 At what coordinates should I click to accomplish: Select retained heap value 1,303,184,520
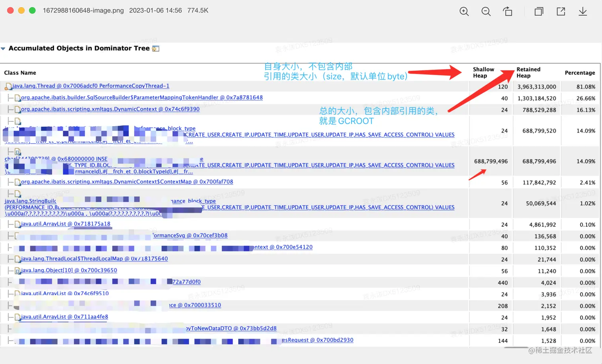click(537, 98)
